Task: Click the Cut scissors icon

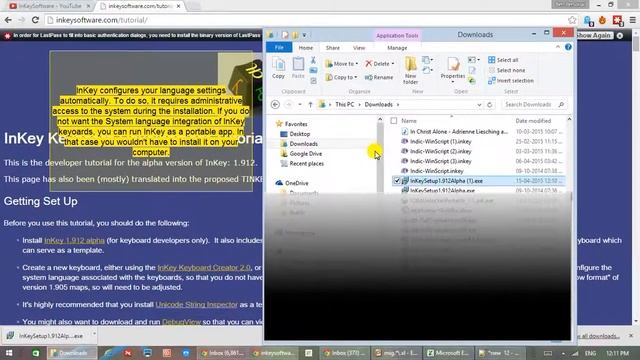Action: pyautogui.click(x=313, y=60)
